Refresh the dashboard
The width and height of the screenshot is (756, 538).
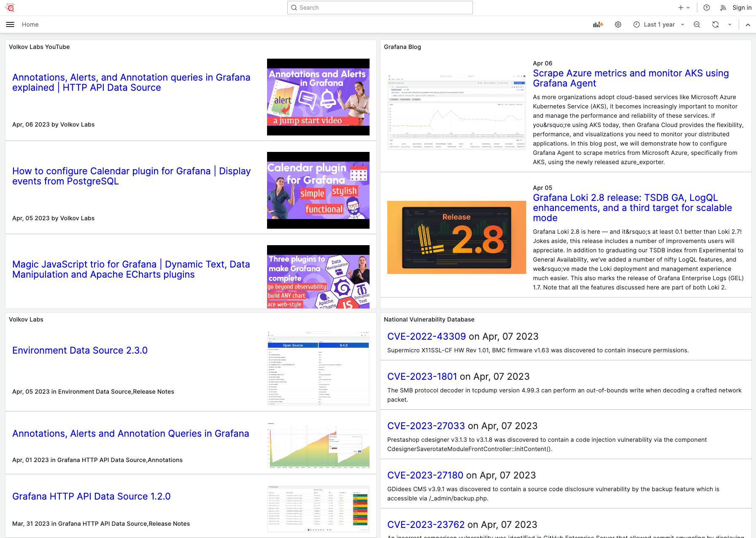[715, 24]
